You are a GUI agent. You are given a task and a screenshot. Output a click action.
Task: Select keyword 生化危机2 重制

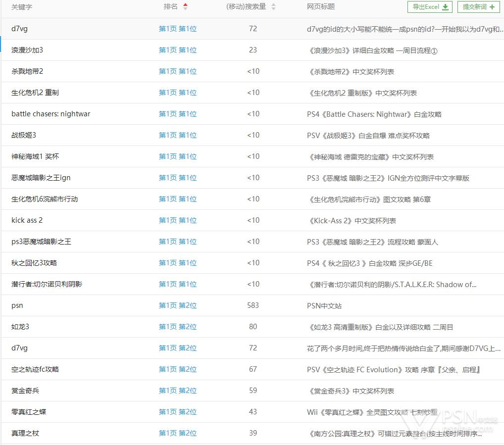(x=35, y=93)
